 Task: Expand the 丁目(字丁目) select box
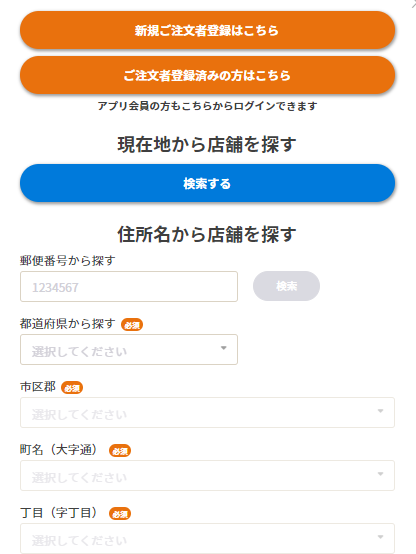pyautogui.click(x=207, y=538)
